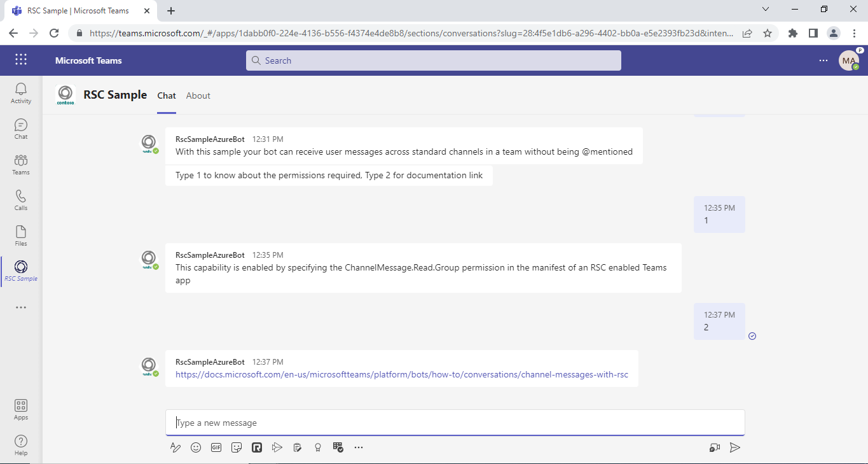Open the Activity feed in sidebar
Image resolution: width=868 pixels, height=464 pixels.
(x=21, y=93)
